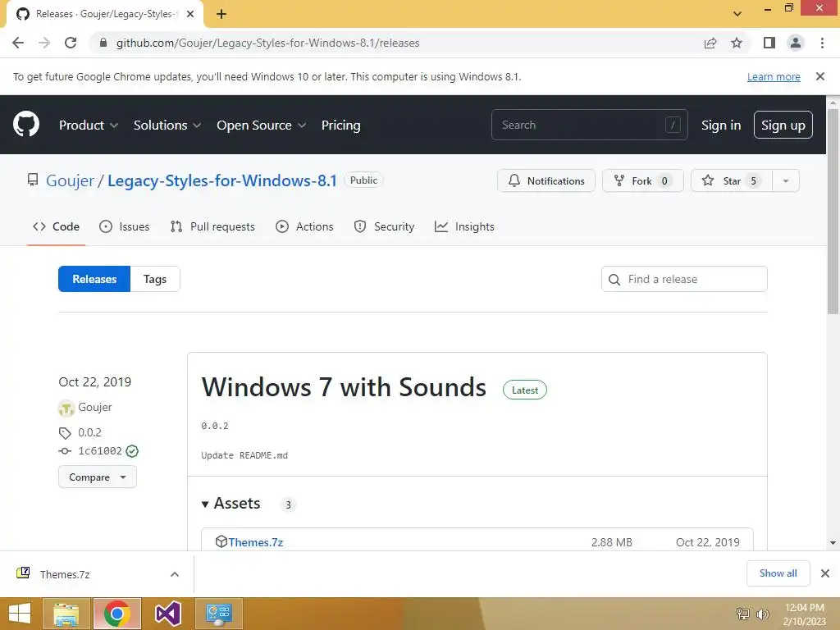Reload the page using refresh icon
Viewport: 840px width, 630px height.
(71, 43)
